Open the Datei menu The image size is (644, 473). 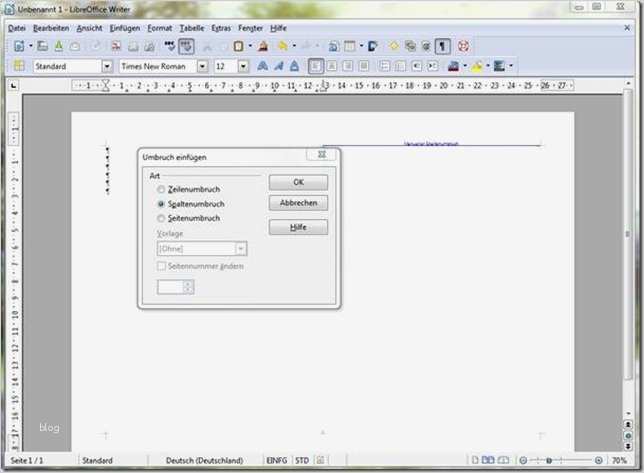16,28
